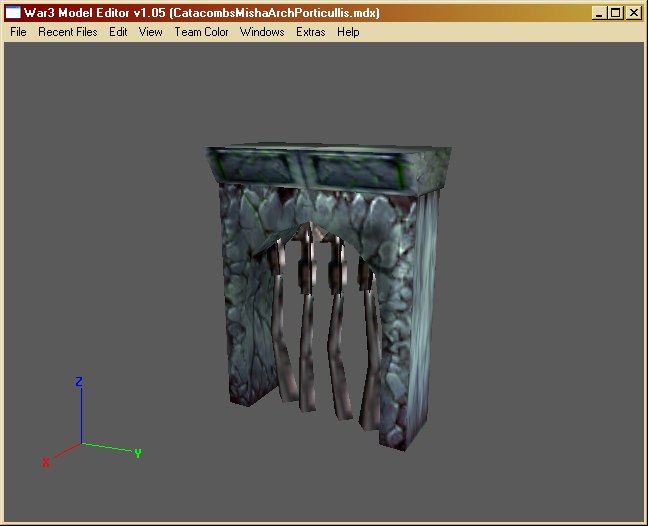Image resolution: width=648 pixels, height=526 pixels.
Task: Click the red X axis label
Action: coord(45,462)
